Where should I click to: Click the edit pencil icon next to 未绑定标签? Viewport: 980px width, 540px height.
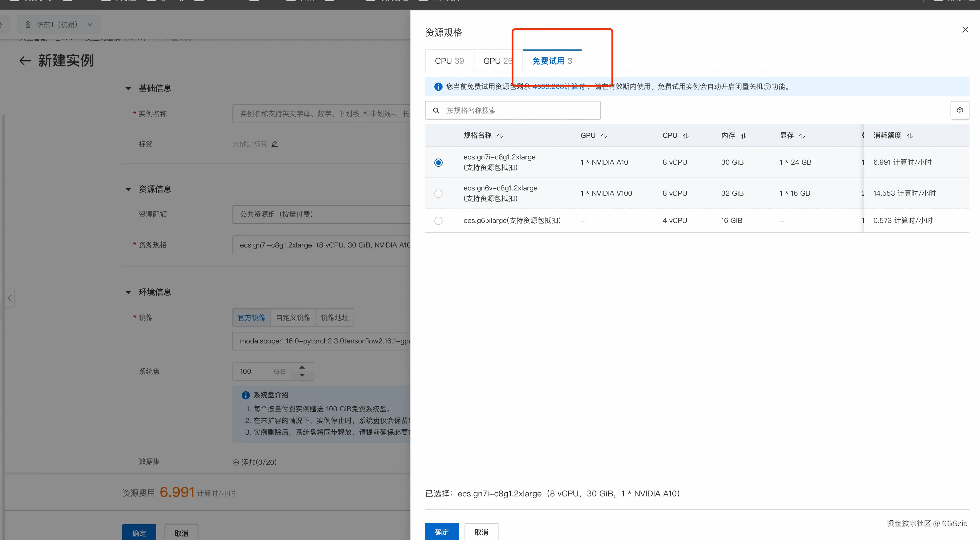[275, 144]
